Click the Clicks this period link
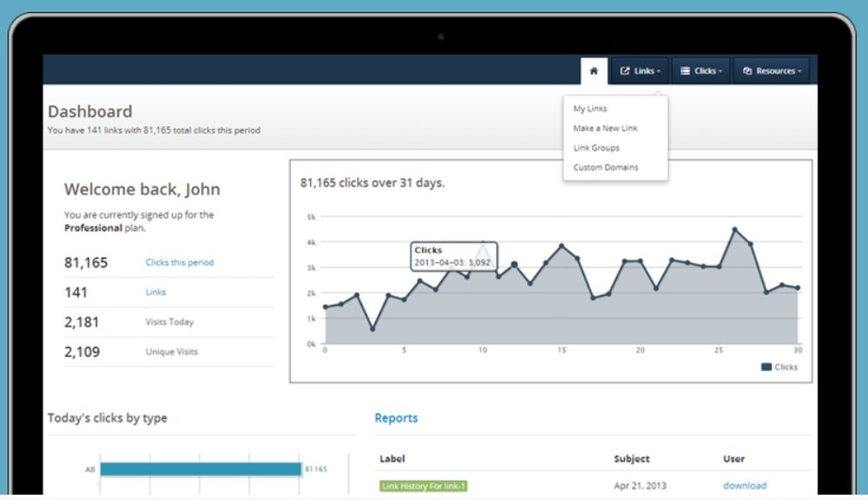This screenshot has height=500, width=868. [x=180, y=262]
